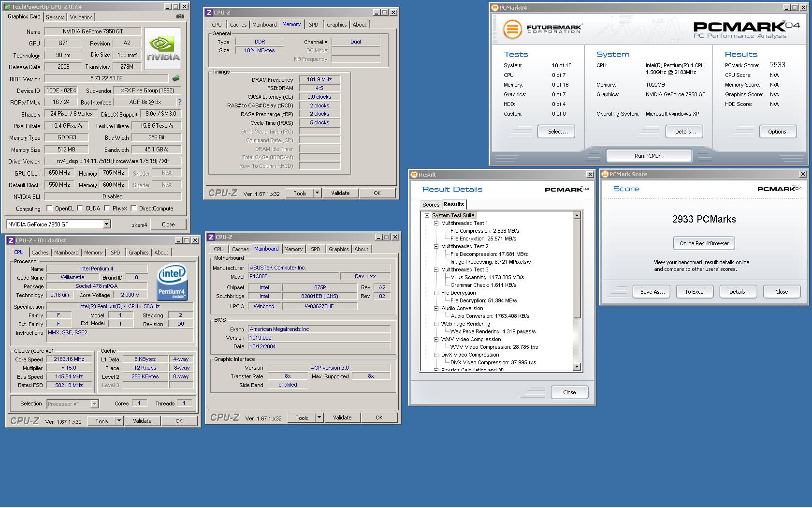Viewport: 812px width, 508px height.
Task: Click the 2933 PCMarks score text
Action: pos(704,219)
